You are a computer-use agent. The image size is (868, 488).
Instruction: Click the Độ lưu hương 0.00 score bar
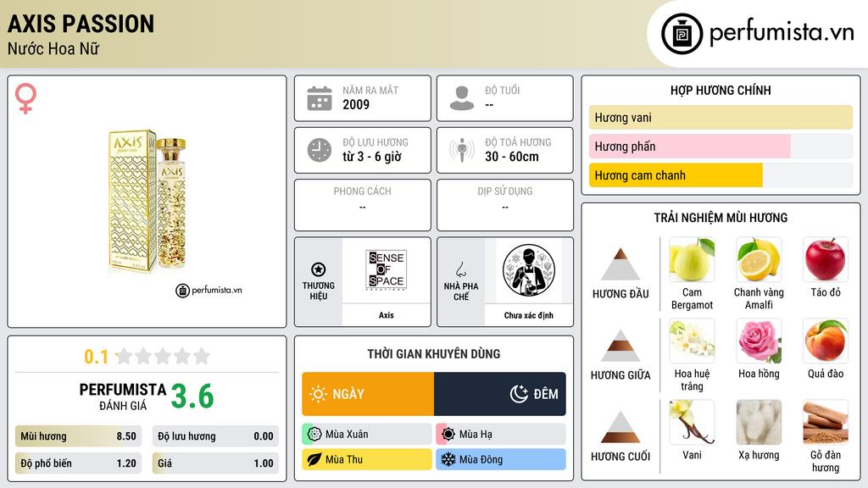[x=215, y=436]
